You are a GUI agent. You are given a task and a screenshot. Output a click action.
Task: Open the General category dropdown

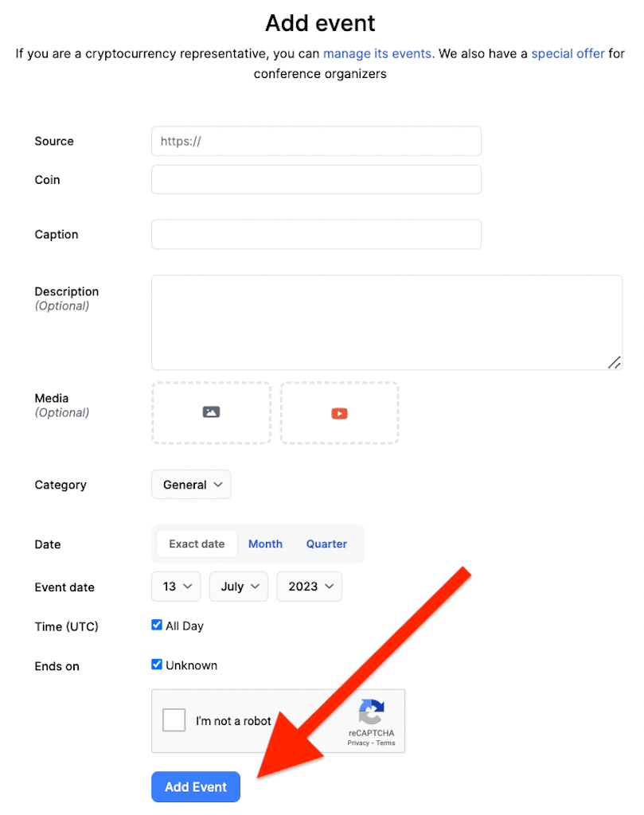[x=191, y=485]
